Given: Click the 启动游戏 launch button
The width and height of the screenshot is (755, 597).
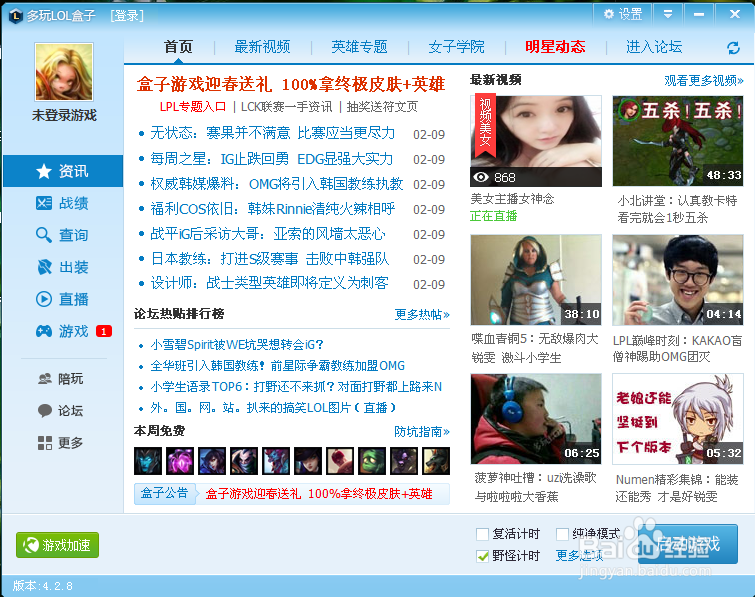Looking at the screenshot, I should [688, 544].
